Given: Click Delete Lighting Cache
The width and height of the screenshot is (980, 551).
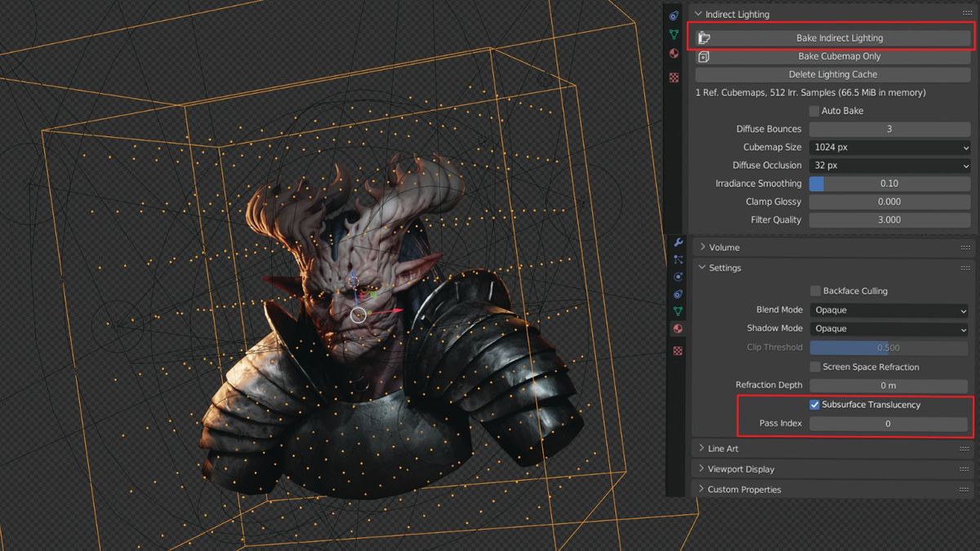Looking at the screenshot, I should point(833,74).
